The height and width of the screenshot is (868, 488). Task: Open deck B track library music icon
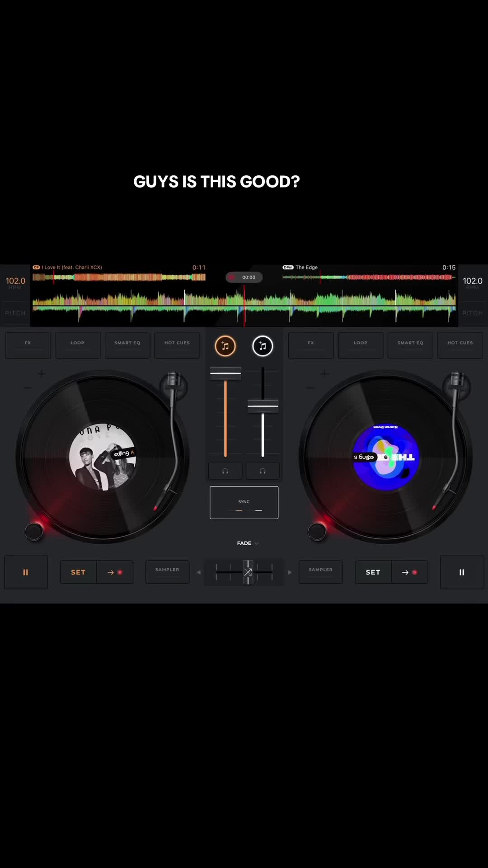(x=263, y=346)
